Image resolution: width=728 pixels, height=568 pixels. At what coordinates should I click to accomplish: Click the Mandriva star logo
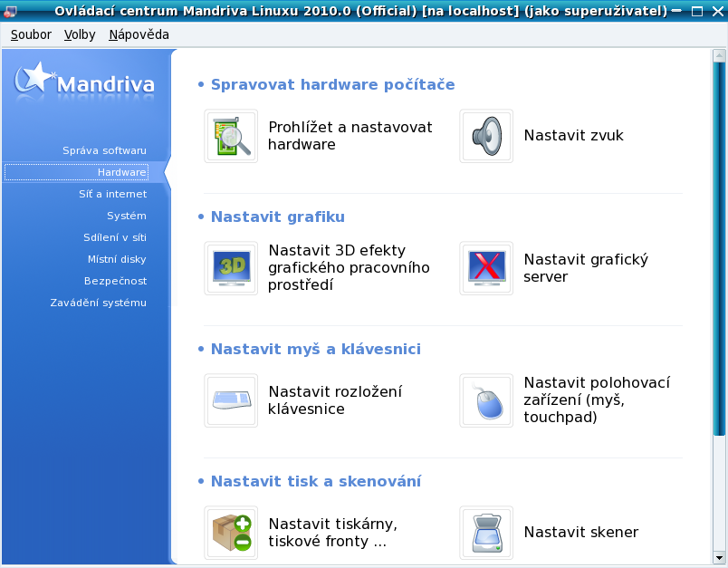pyautogui.click(x=84, y=80)
